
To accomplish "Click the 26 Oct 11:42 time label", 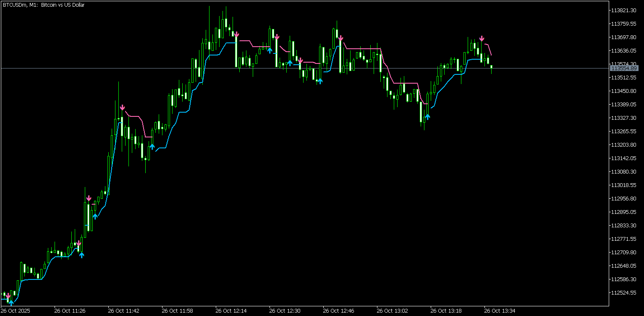I will [x=123, y=311].
